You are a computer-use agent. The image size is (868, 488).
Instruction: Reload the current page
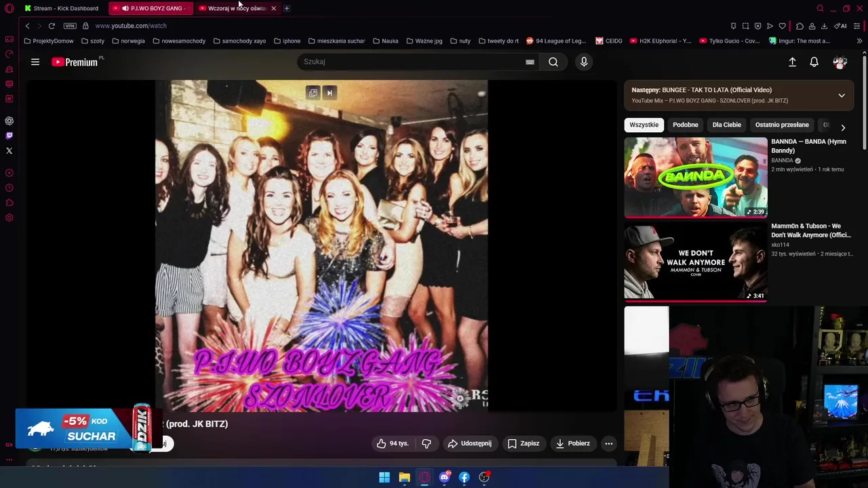tap(52, 26)
